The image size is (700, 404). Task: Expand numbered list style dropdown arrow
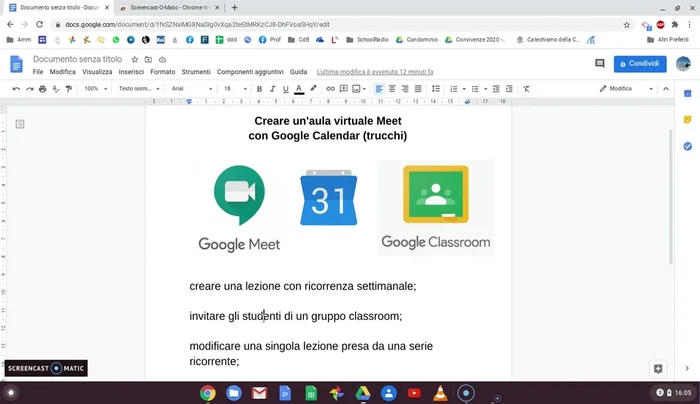pos(464,89)
